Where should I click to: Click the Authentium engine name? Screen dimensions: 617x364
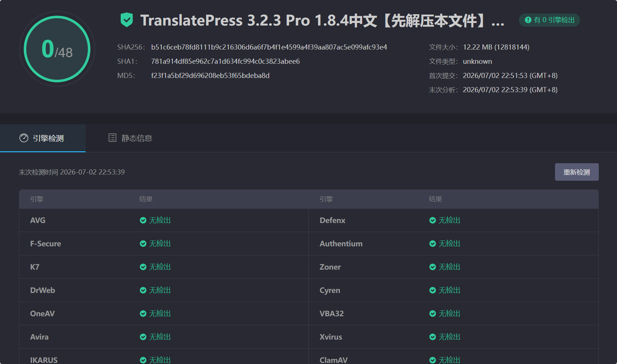coord(341,244)
